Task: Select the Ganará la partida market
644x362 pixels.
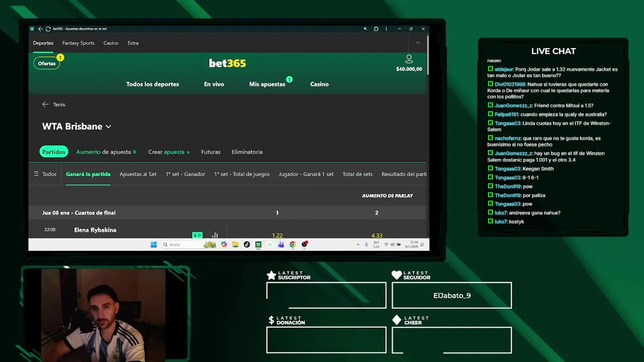Action: pyautogui.click(x=88, y=174)
